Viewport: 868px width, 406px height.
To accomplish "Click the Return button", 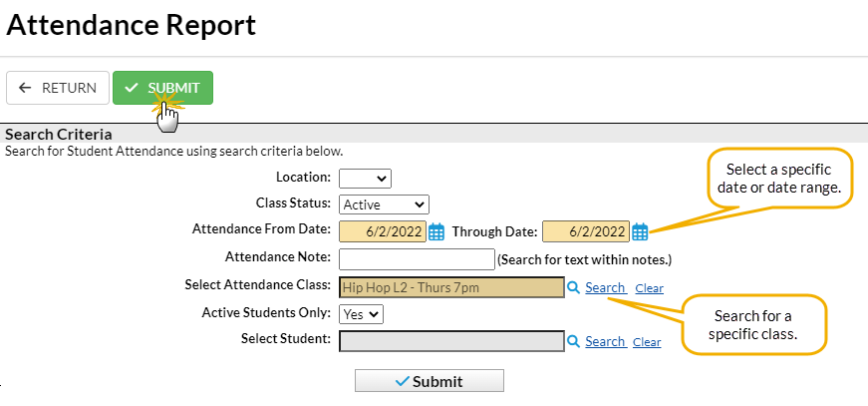I will coord(58,88).
